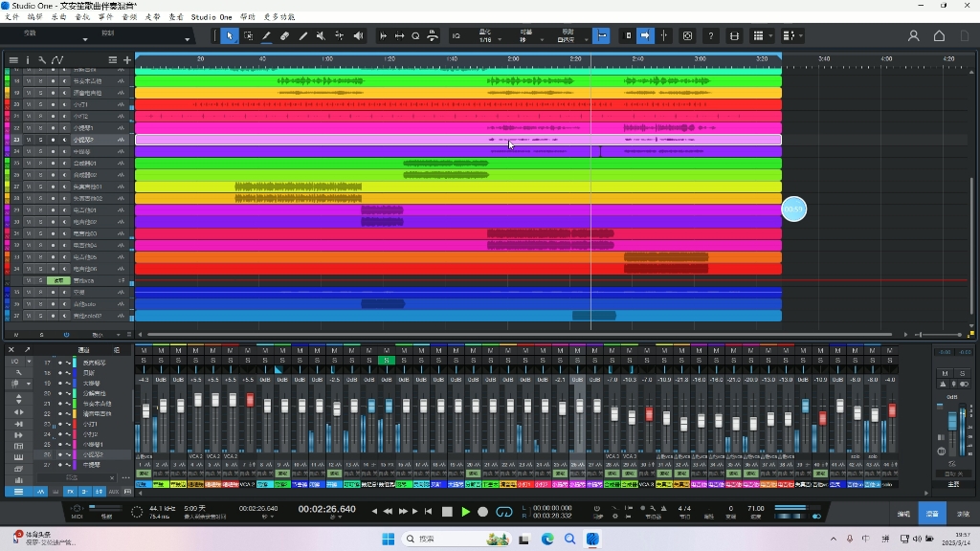The image size is (980, 551).
Task: Click the tempo value 71.00
Action: coord(756,509)
